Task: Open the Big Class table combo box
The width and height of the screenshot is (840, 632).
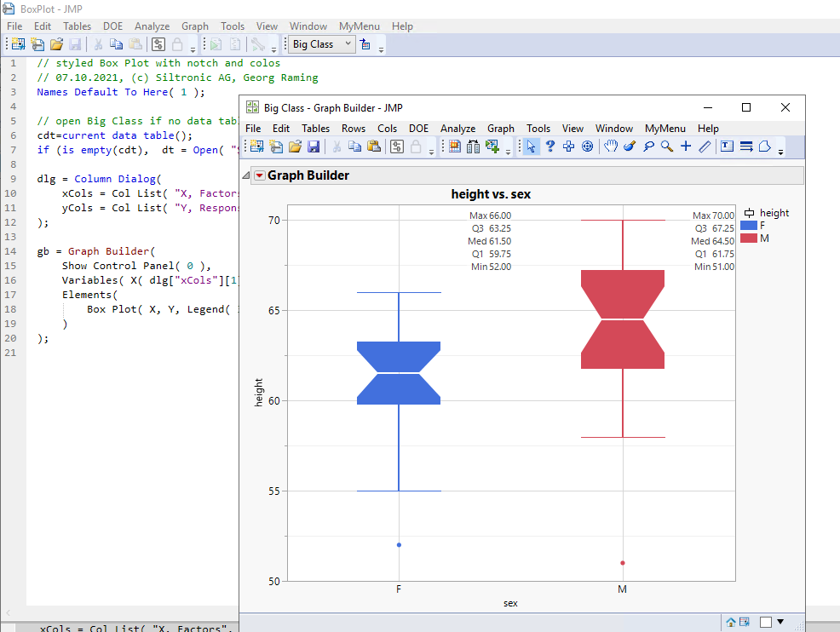Action: pyautogui.click(x=320, y=43)
